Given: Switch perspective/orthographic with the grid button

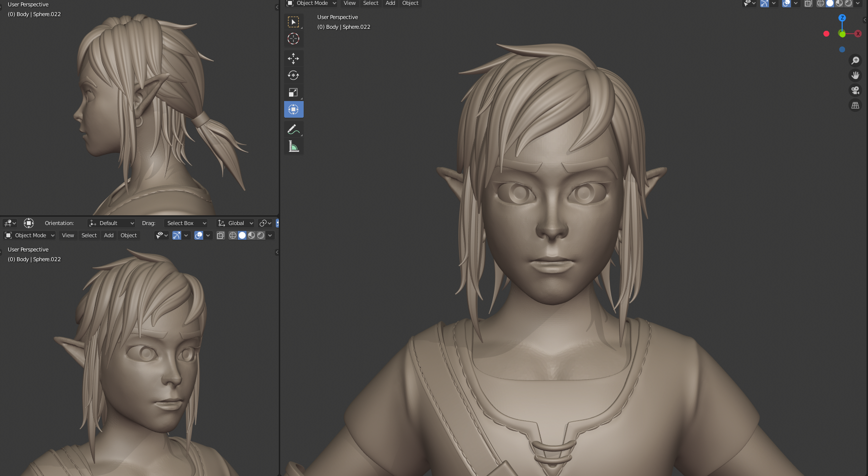Looking at the screenshot, I should pos(855,105).
